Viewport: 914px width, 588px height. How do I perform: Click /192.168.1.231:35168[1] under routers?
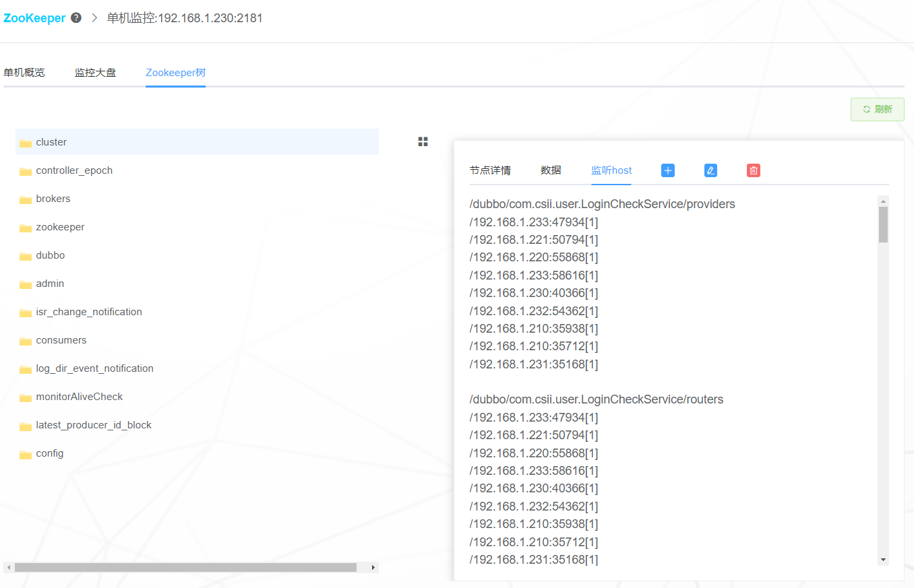click(x=534, y=560)
